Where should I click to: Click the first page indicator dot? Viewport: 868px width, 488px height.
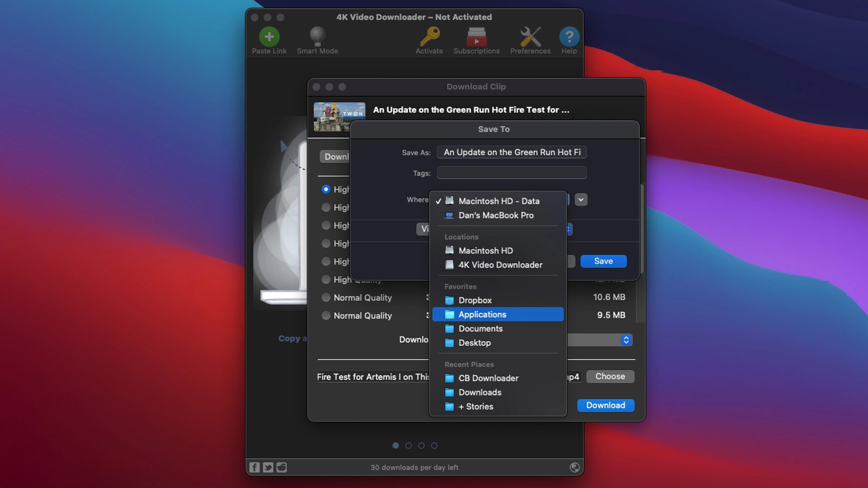(395, 446)
